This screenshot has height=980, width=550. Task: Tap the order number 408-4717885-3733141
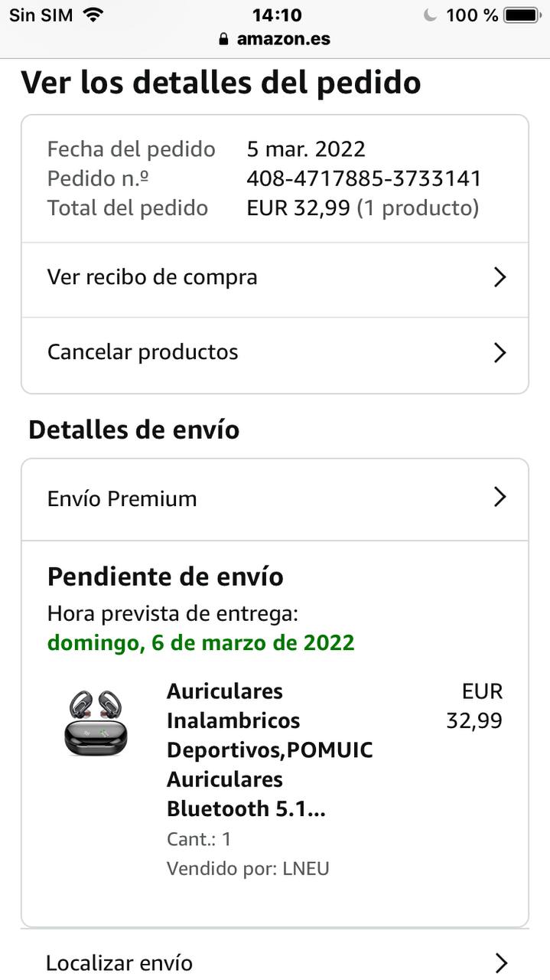pos(363,179)
